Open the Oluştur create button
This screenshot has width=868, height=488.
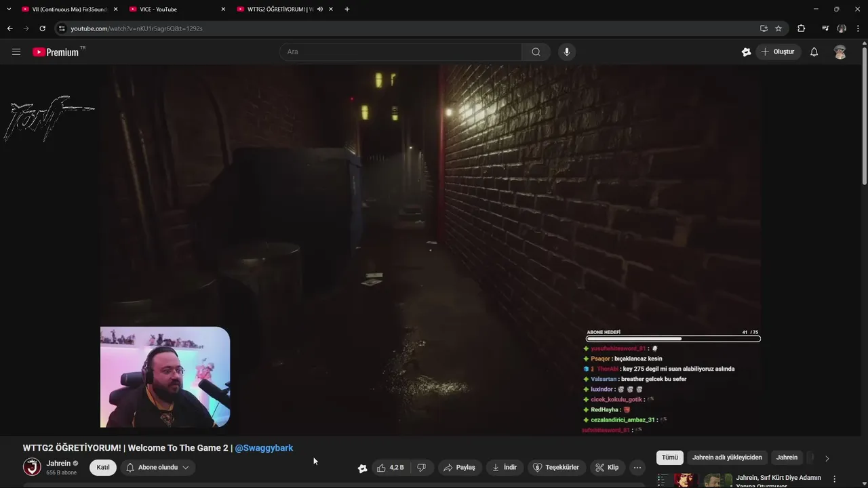[x=778, y=52]
